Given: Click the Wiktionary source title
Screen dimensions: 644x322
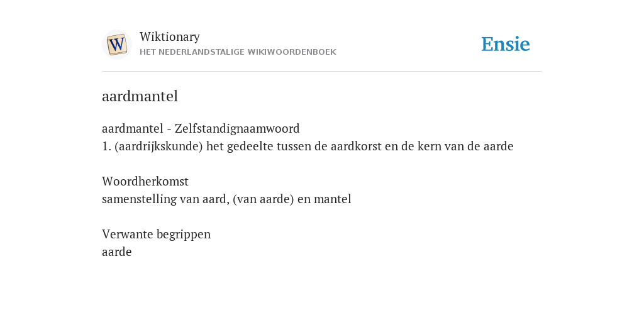Looking at the screenshot, I should pos(170,36).
